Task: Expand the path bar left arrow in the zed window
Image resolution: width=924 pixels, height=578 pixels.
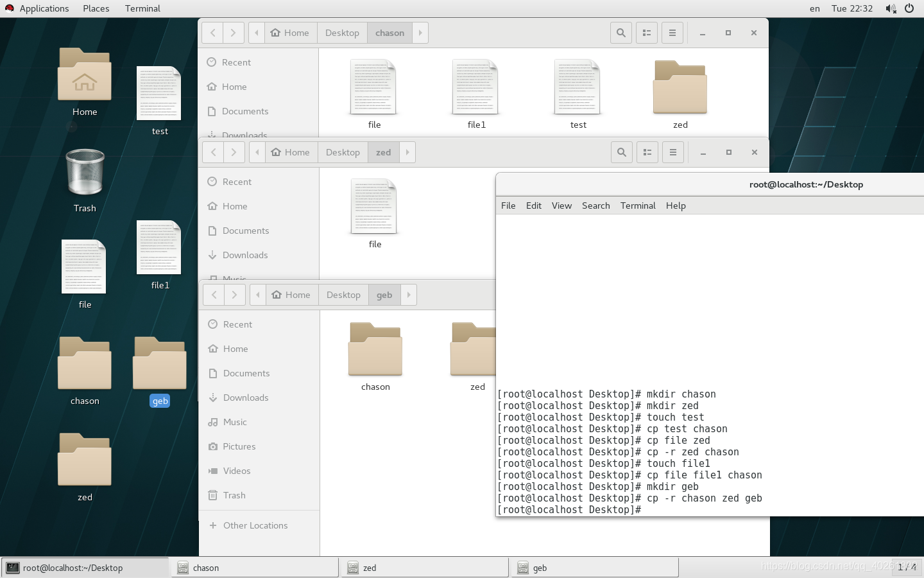Action: tap(257, 152)
